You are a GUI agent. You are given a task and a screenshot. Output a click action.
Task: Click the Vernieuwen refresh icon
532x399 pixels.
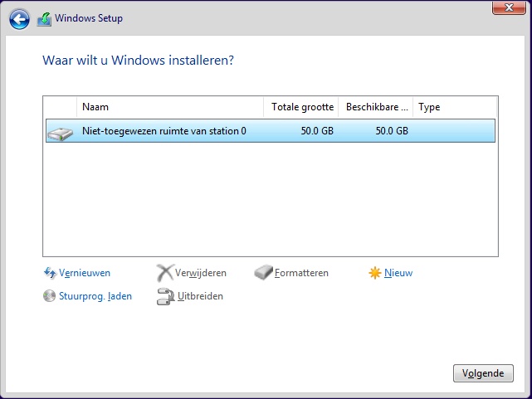49,273
